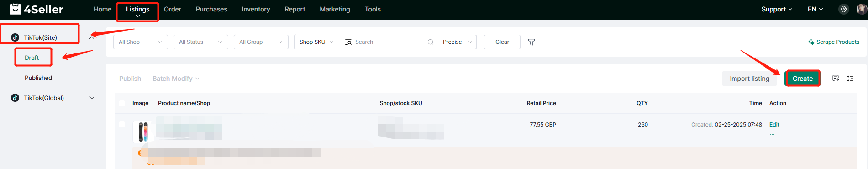868x169 pixels.
Task: Check the first product row checkbox
Action: tap(122, 124)
